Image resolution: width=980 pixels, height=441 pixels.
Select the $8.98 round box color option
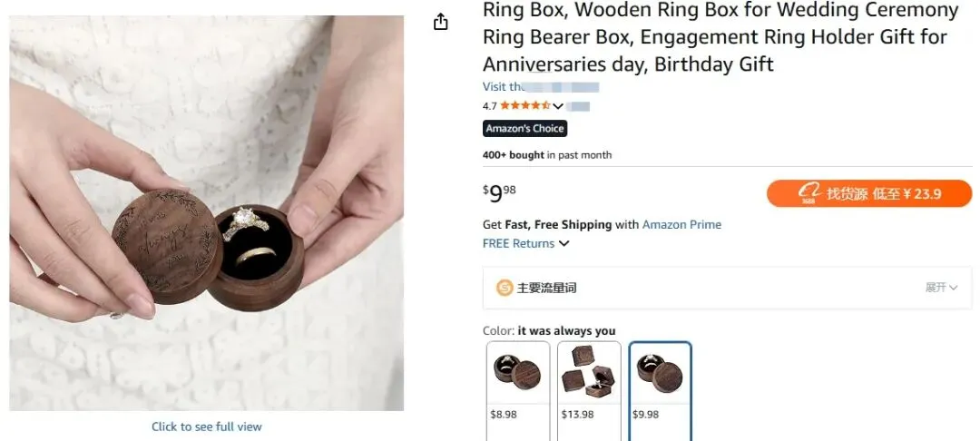point(517,382)
